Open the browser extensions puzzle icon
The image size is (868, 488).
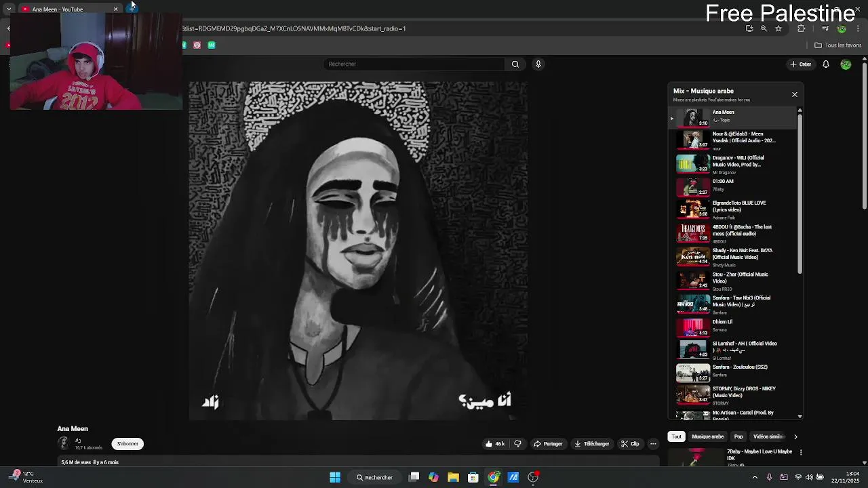pos(802,28)
